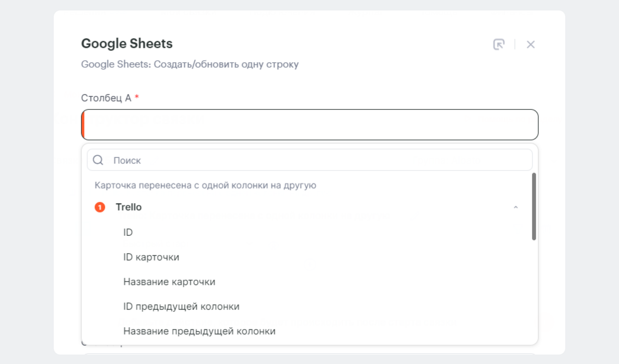Click the red required asterisk
The height and width of the screenshot is (364, 619).
click(x=137, y=97)
